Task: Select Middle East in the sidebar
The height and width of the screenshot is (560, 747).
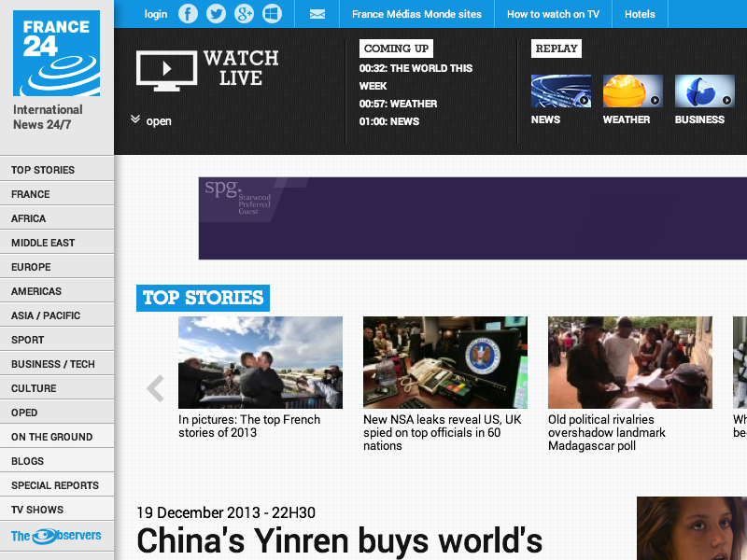Action: [x=43, y=243]
